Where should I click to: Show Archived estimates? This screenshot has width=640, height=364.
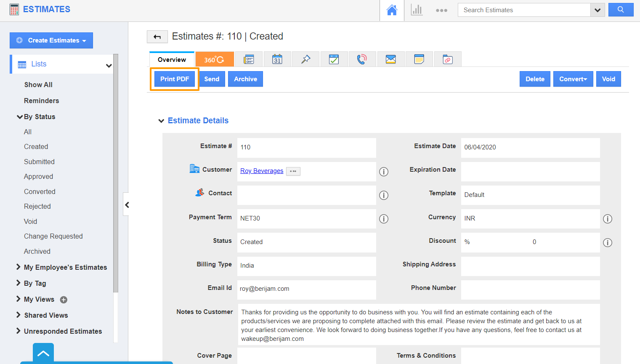(37, 251)
